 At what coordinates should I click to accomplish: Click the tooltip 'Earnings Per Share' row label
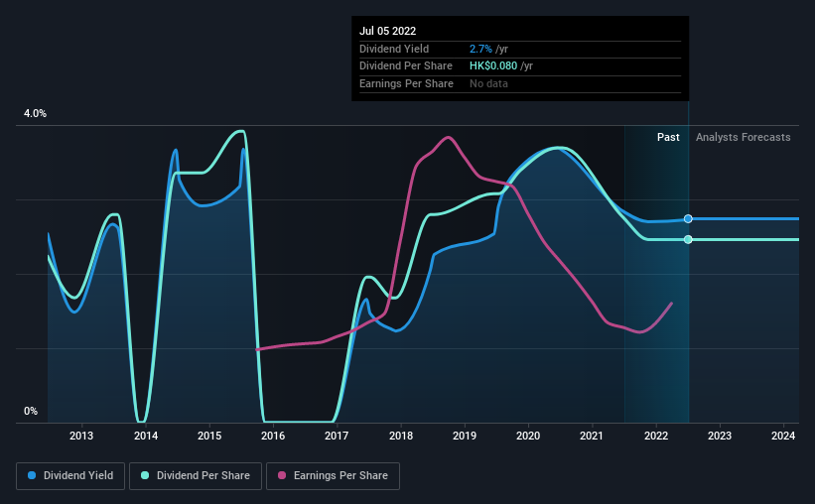(406, 83)
